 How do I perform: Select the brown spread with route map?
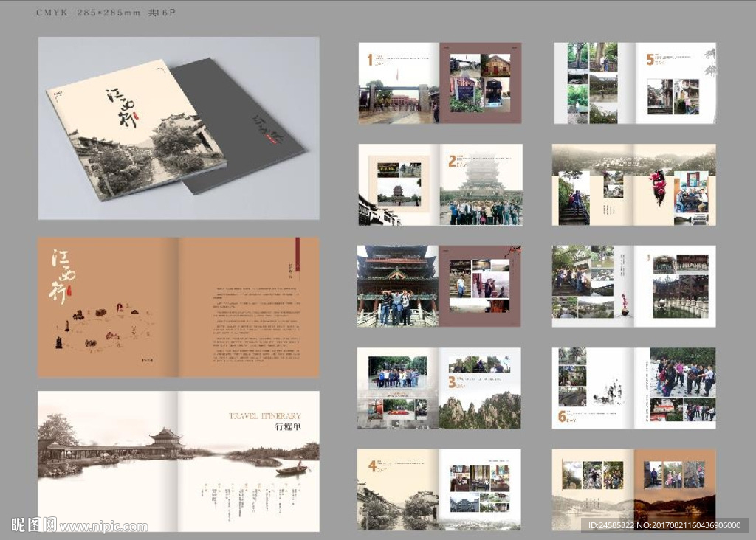179,307
